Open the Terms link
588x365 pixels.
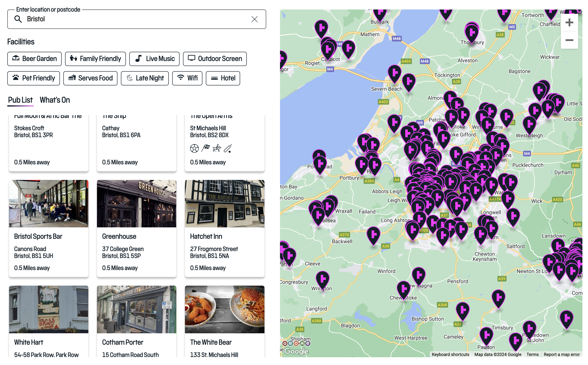point(533,354)
